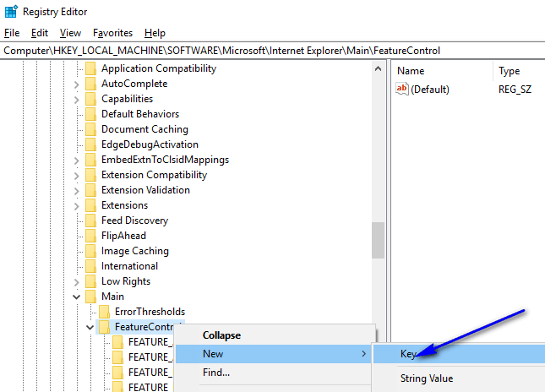Viewport: 545px width, 392px height.
Task: Click the Image Caching folder icon
Action: point(90,251)
